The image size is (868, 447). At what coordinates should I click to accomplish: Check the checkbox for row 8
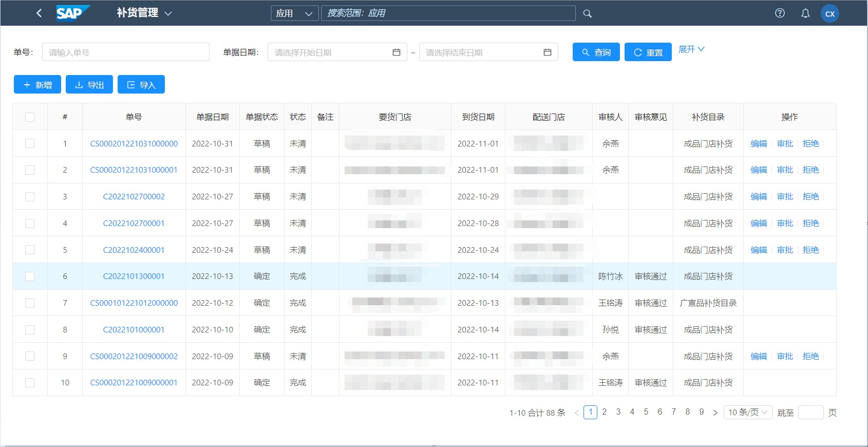tap(30, 329)
